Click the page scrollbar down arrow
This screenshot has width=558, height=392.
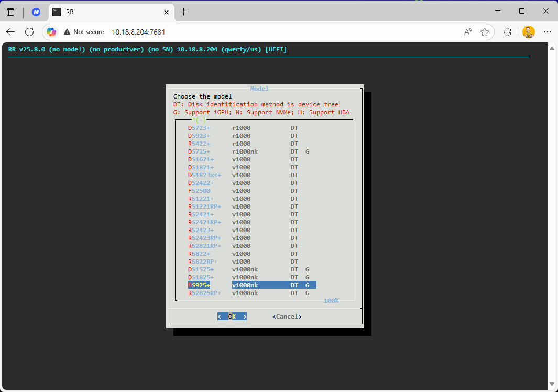(552, 384)
